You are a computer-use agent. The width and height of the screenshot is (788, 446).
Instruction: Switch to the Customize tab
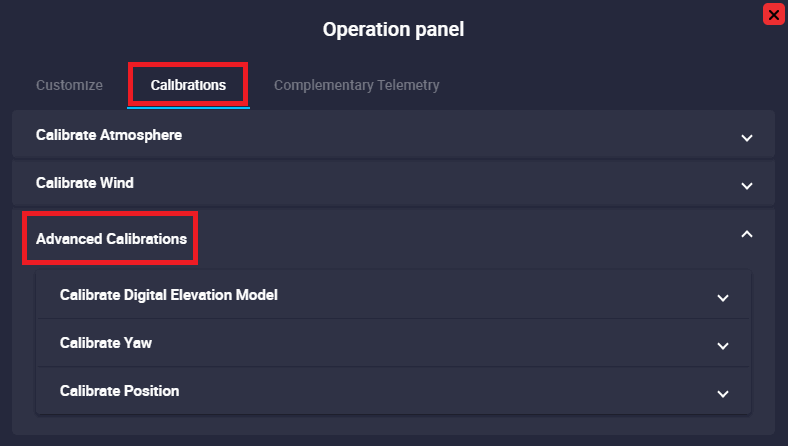69,85
